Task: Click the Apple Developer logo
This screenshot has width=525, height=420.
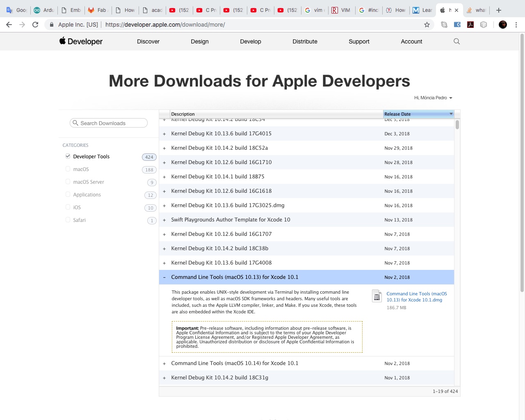Action: coord(81,41)
